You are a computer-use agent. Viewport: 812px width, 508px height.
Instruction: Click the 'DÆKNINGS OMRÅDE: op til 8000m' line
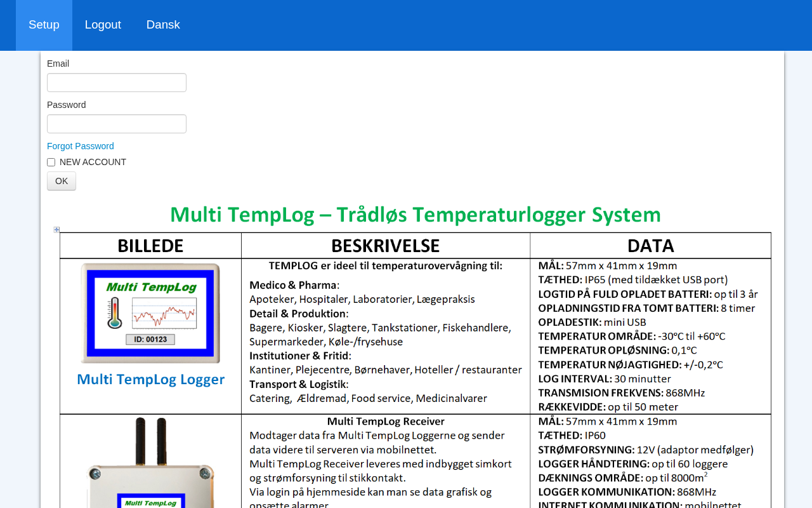tap(623, 478)
